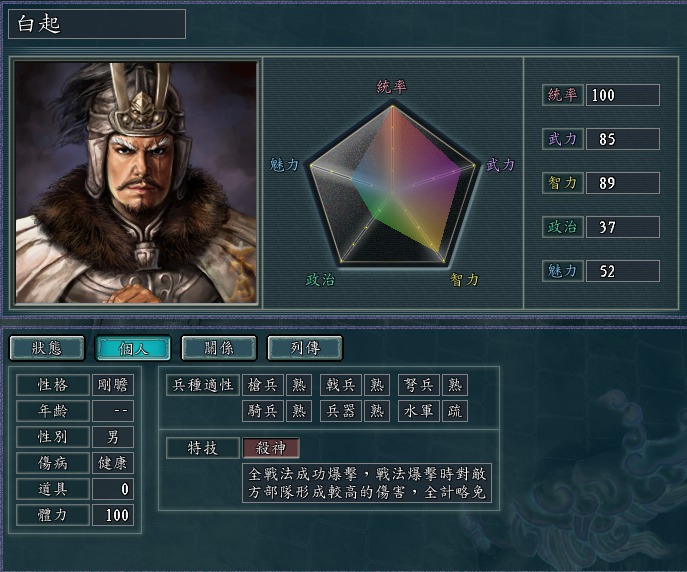Select the 智力 stat label

click(x=563, y=183)
